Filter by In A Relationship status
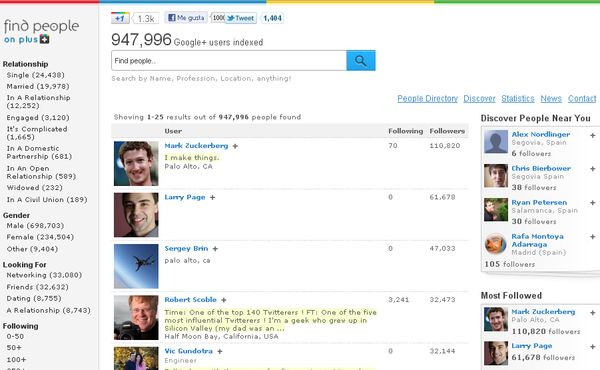The width and height of the screenshot is (600, 370). pos(38,101)
